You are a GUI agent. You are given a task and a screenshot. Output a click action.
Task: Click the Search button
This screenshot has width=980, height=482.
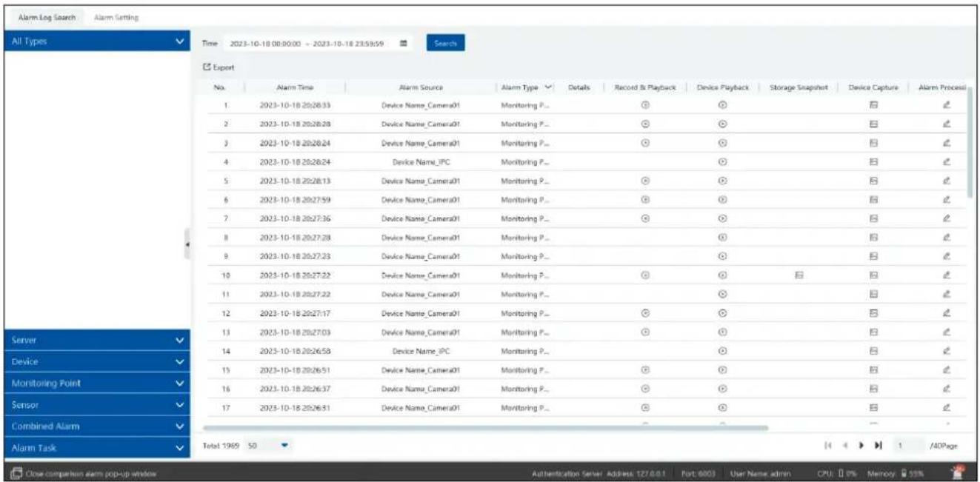coord(445,44)
